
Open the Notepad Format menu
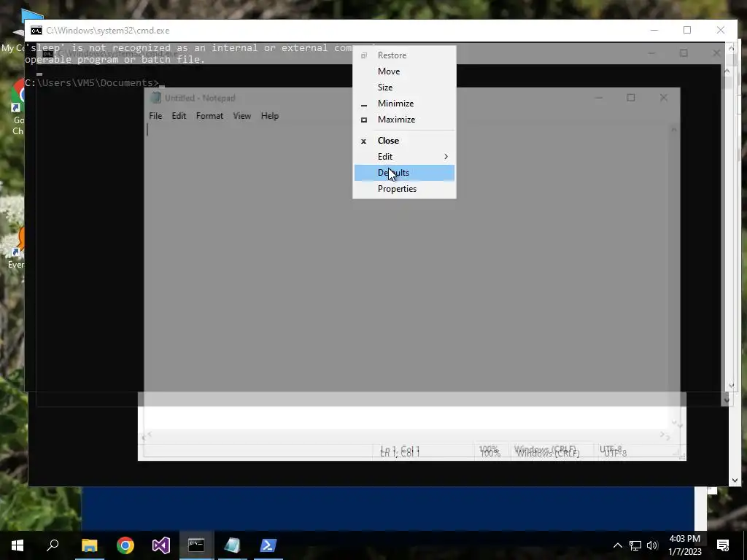click(x=209, y=116)
